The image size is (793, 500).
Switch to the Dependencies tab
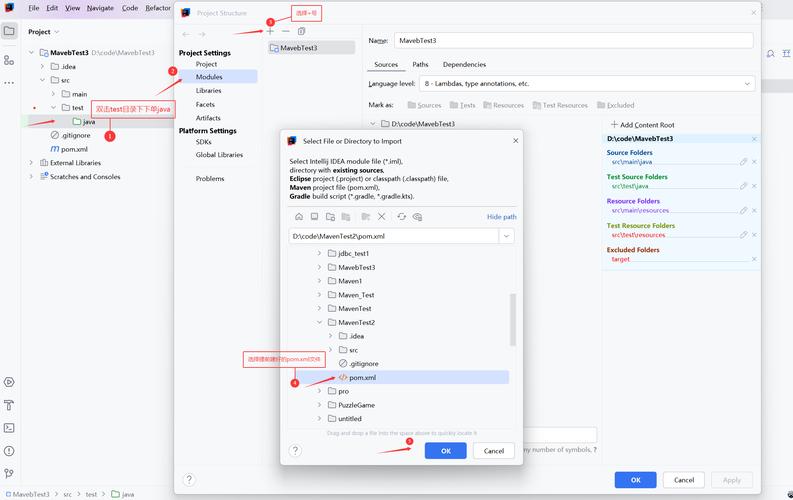[x=464, y=65]
